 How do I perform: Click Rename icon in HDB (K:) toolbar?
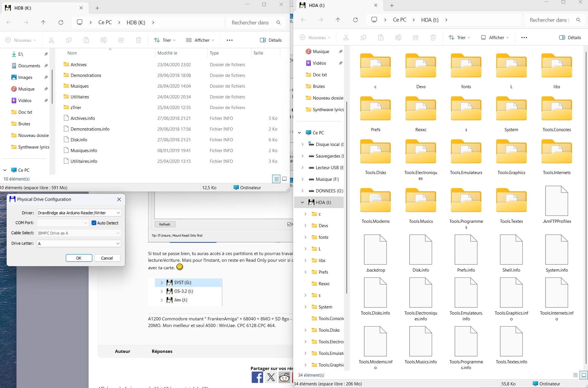[x=104, y=40]
